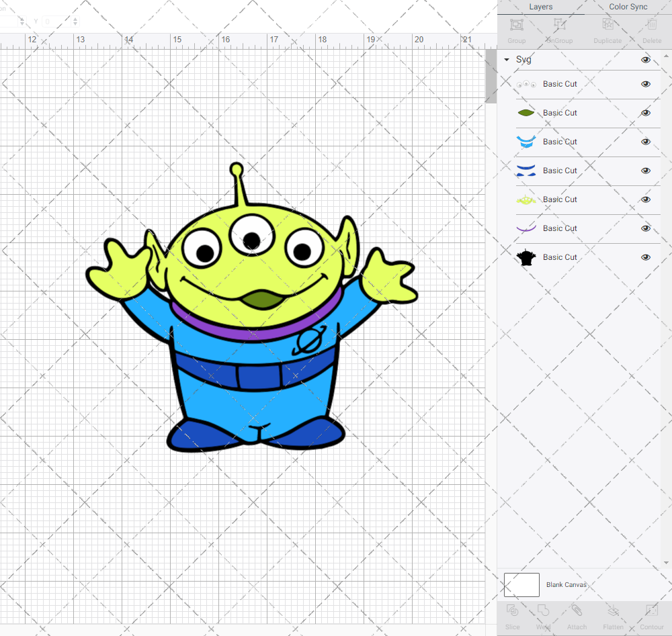Click the Flatten tool icon
This screenshot has height=636, width=672.
(x=613, y=615)
